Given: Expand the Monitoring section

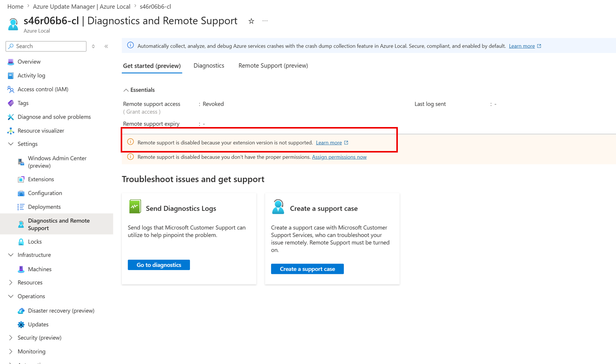Looking at the screenshot, I should coord(11,351).
